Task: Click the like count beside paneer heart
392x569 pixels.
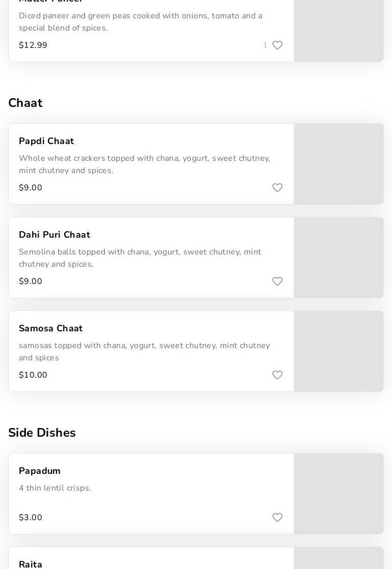Action: tap(265, 45)
